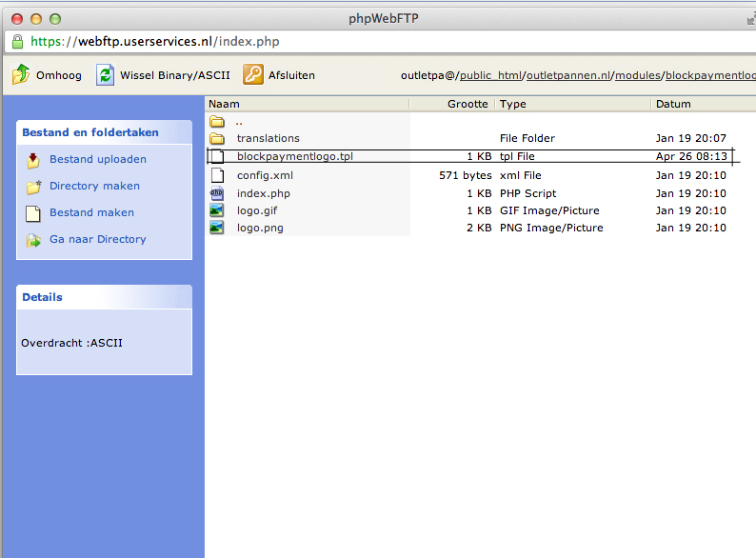Open the '..' parent directory entry
Image resolution: width=756 pixels, height=558 pixels.
[x=239, y=123]
